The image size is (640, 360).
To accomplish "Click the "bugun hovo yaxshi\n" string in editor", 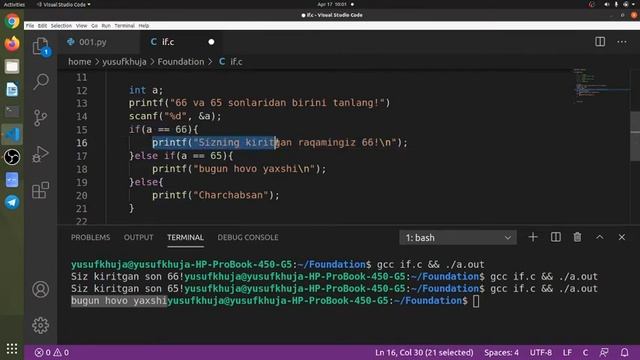I will tap(254, 169).
